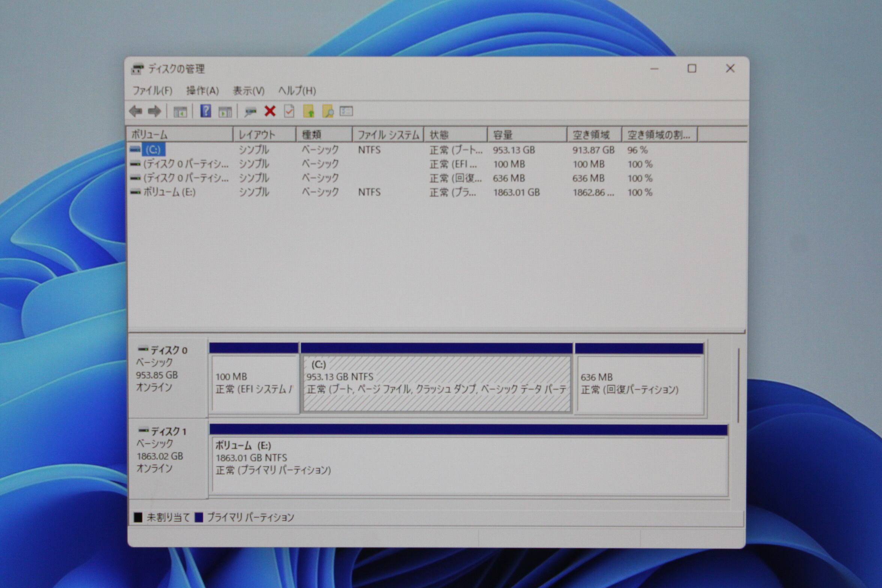Click the 1862.86 ... free space cell

click(593, 192)
